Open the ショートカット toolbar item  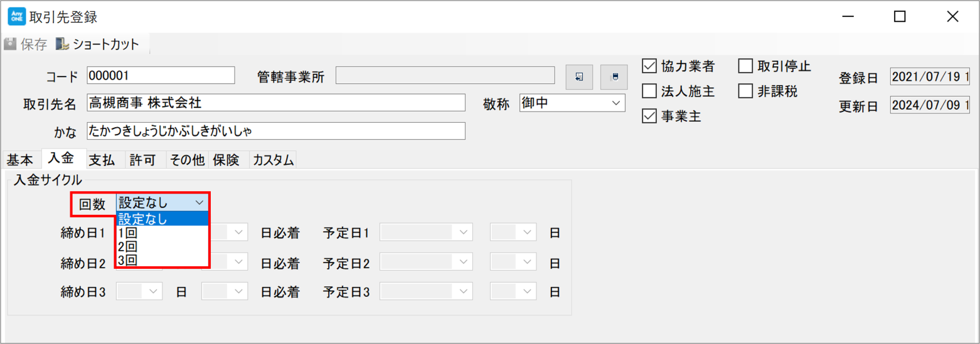97,44
